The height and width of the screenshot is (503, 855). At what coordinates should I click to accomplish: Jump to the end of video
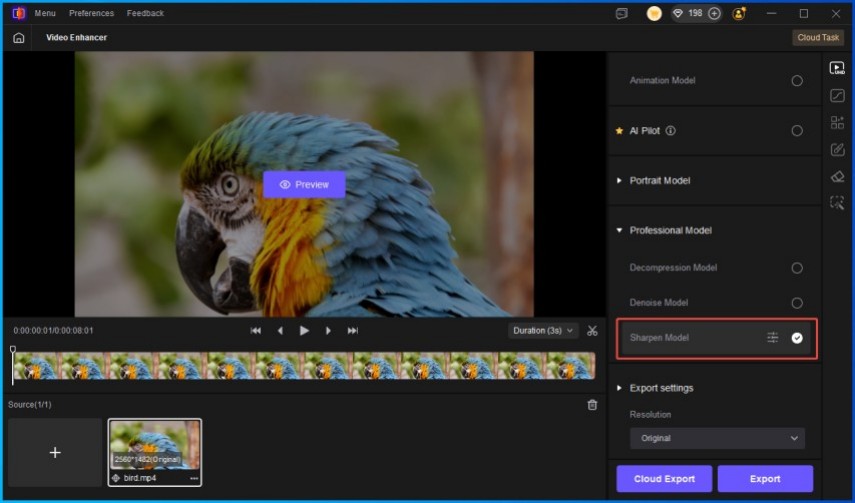[353, 331]
